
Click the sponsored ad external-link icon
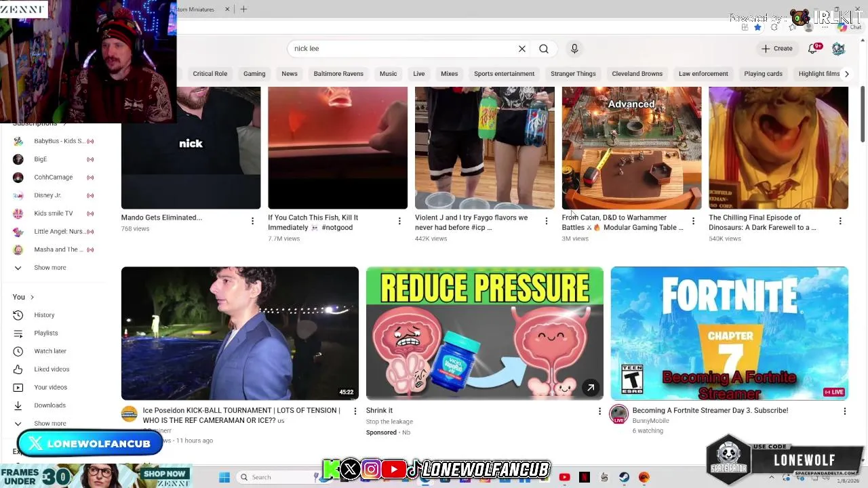591,388
